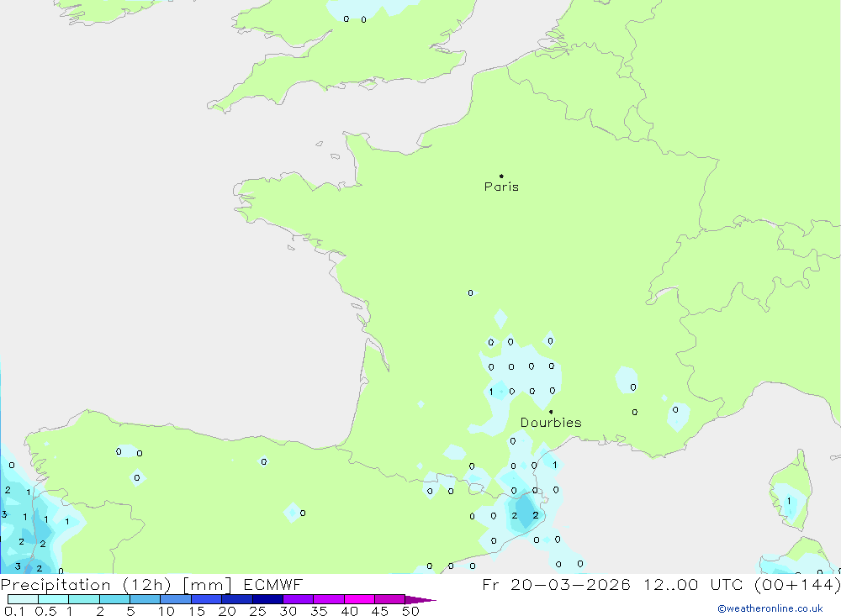Click the Dourbies location dot marker
The height and width of the screenshot is (616, 841).
pyautogui.click(x=551, y=412)
